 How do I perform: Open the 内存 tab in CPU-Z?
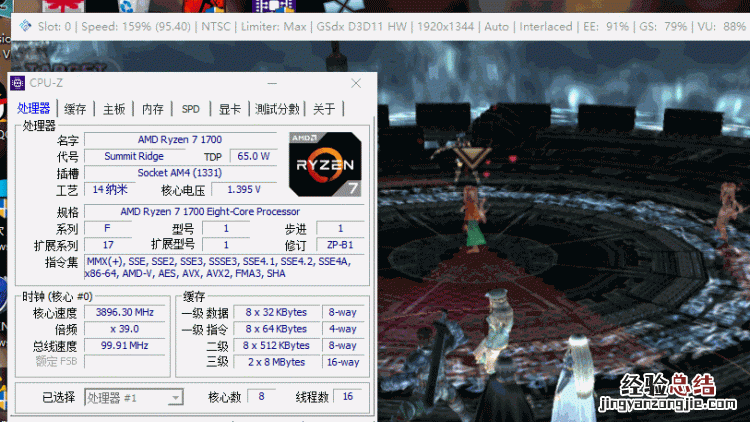pos(153,109)
